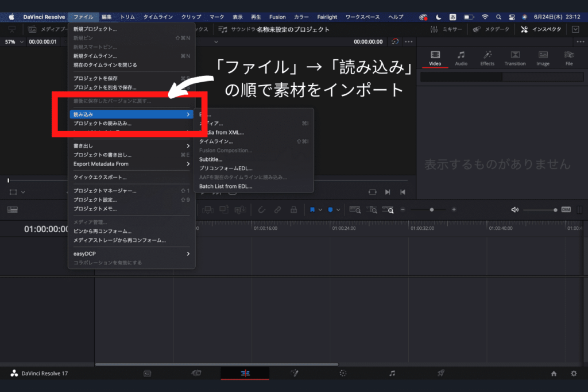
Task: Open the Fusion page icon
Action: tap(295, 373)
